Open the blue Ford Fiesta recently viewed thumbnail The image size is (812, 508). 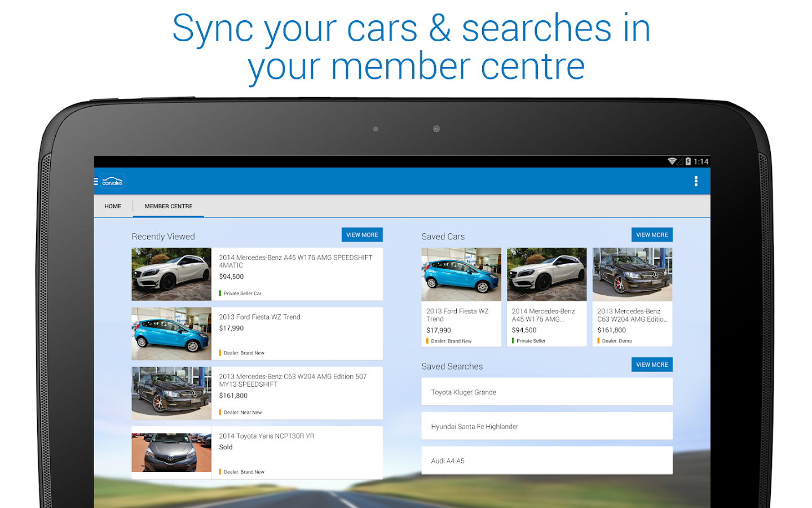[x=171, y=334]
